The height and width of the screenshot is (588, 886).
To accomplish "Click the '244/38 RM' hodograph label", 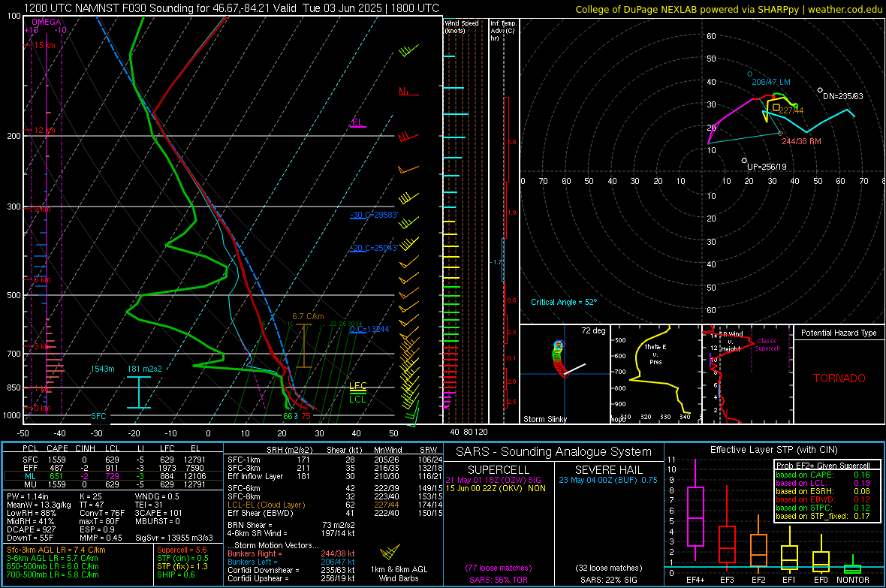I will click(801, 141).
